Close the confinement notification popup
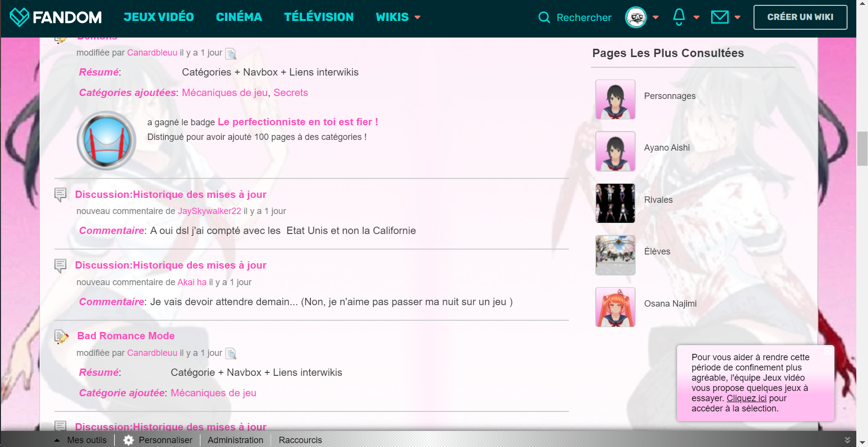 pyautogui.click(x=828, y=351)
